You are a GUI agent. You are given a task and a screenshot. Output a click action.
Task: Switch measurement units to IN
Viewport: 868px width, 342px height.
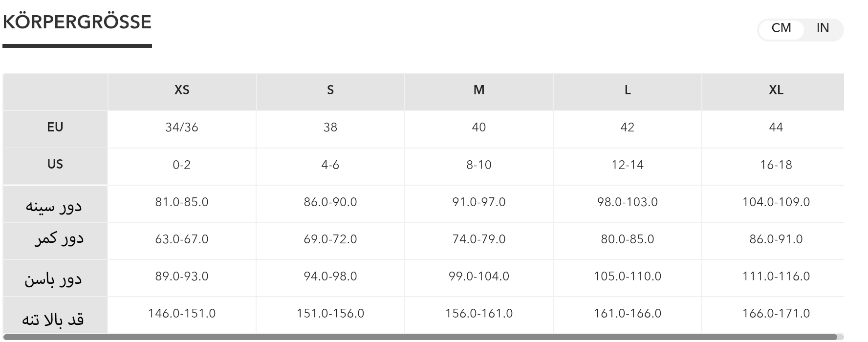click(823, 28)
